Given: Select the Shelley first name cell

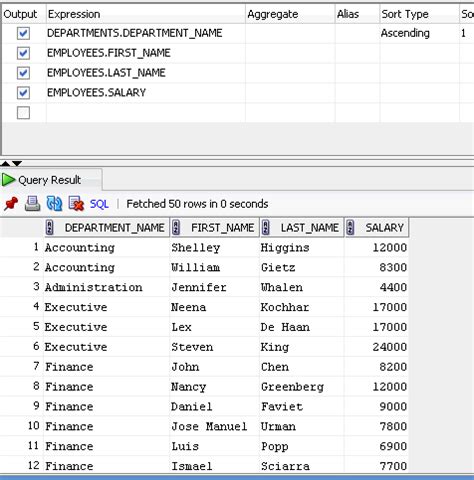Looking at the screenshot, I should (x=214, y=248).
